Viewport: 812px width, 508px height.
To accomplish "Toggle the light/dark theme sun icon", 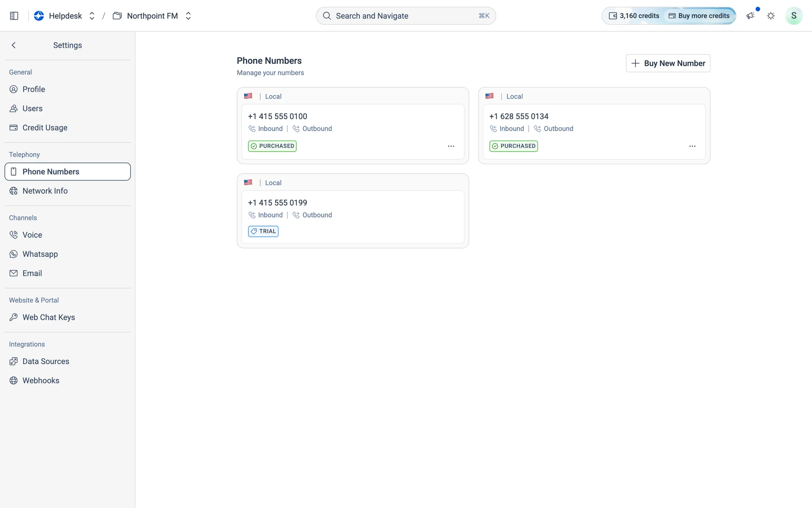I will pos(771,16).
